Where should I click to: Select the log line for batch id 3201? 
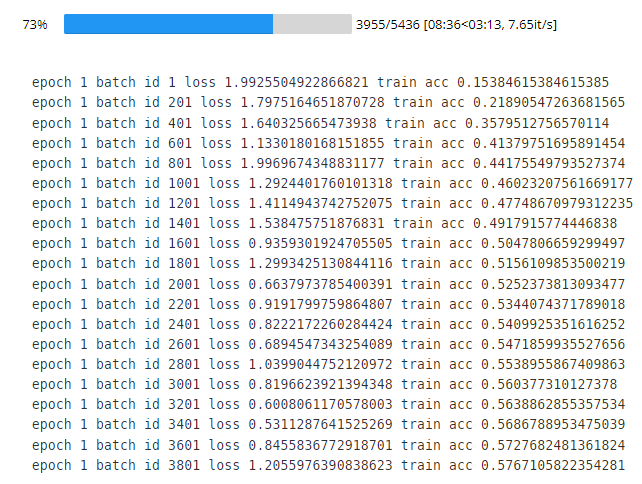pyautogui.click(x=328, y=405)
